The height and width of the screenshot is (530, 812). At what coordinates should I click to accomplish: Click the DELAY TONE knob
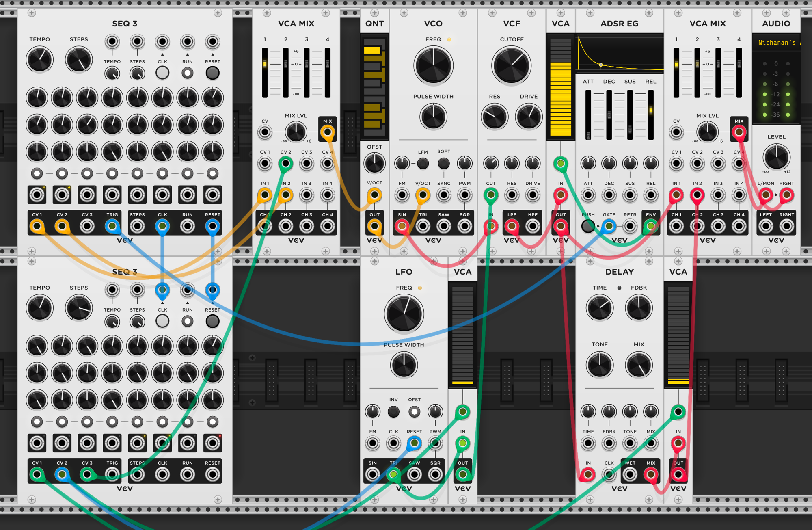(x=600, y=365)
